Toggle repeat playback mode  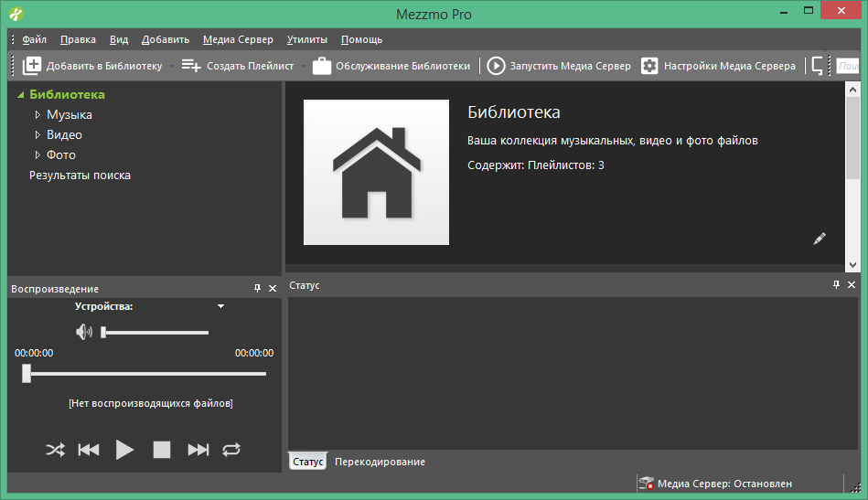click(231, 450)
